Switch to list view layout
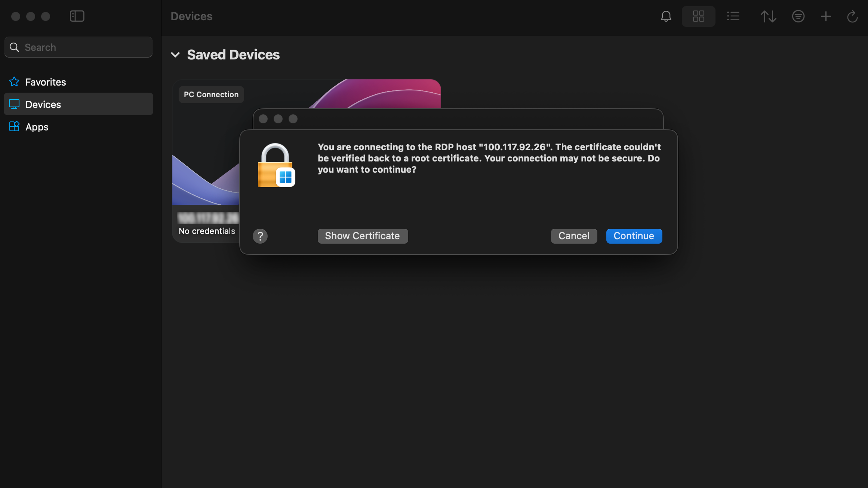 click(x=733, y=16)
